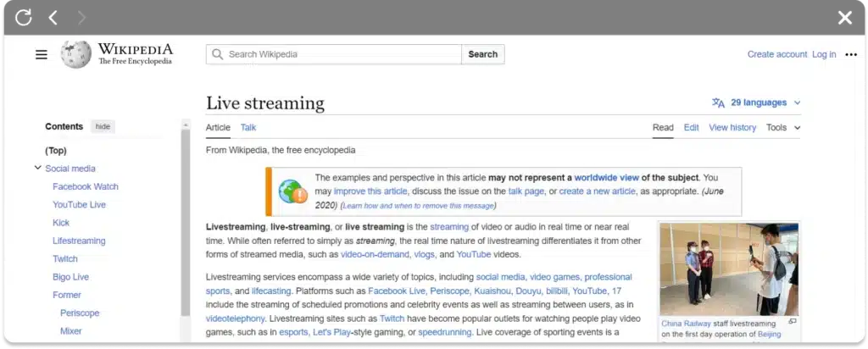Viewport: 868px width, 349px height.
Task: Open the talk page link in notice
Action: [526, 191]
